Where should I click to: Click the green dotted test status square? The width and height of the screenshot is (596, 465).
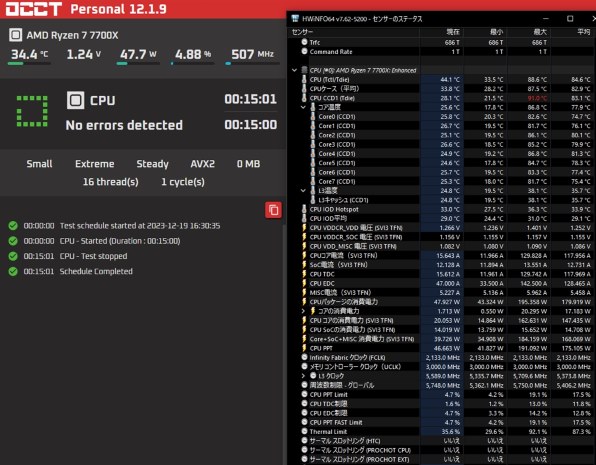tap(32, 111)
